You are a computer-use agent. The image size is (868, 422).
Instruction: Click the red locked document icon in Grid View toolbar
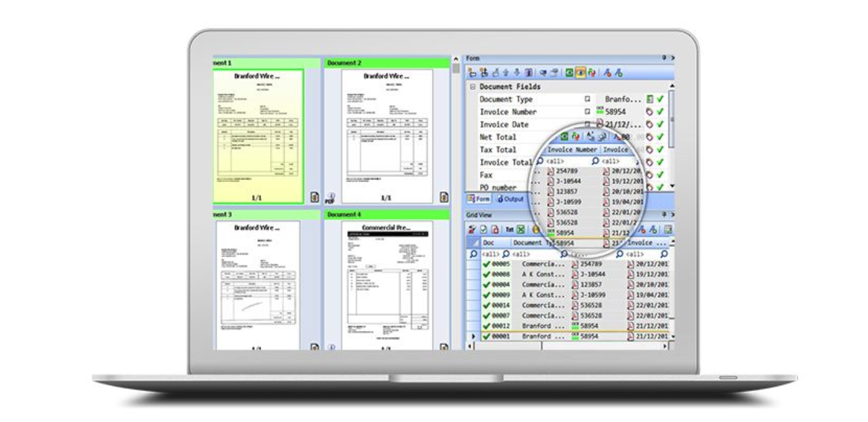point(495,229)
